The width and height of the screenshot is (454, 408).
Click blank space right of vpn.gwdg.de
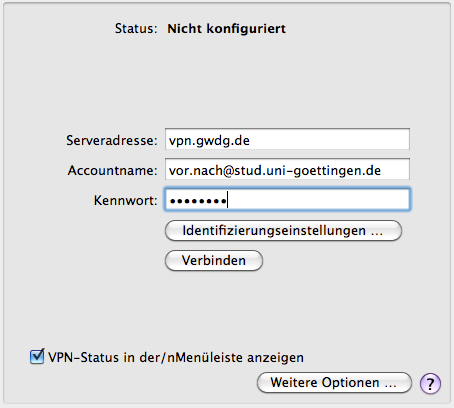[328, 139]
